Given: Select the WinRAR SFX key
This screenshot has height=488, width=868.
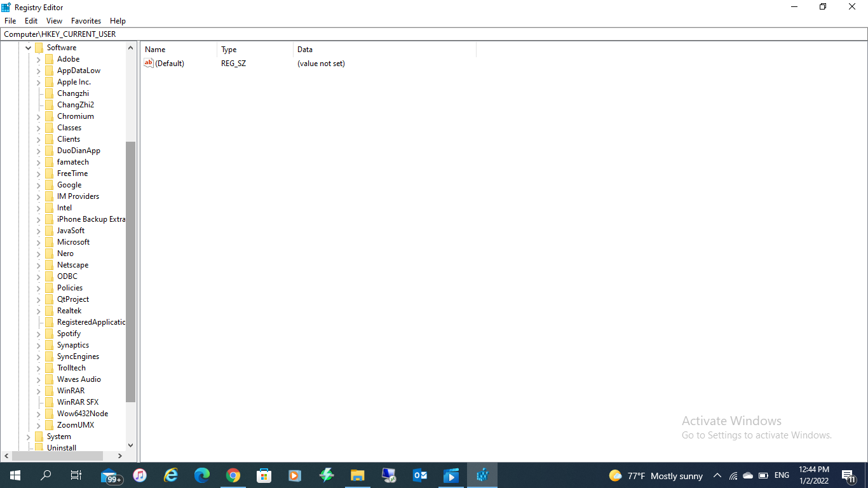Looking at the screenshot, I should point(78,402).
